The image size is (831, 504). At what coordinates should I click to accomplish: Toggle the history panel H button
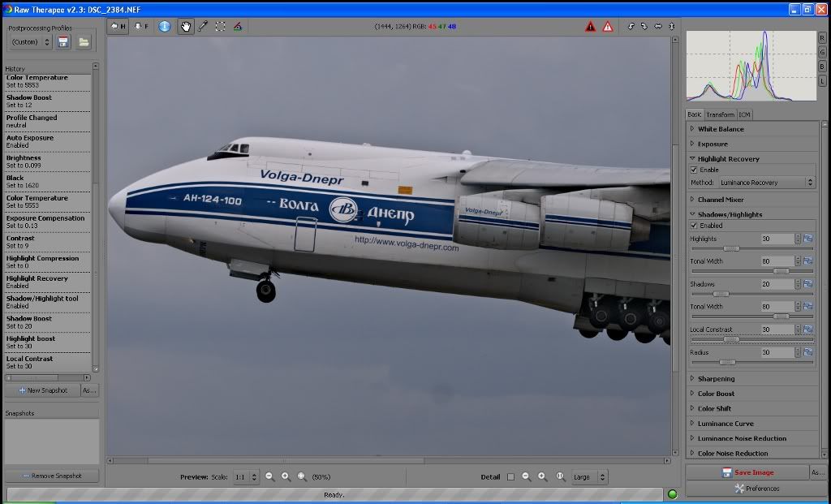point(118,26)
